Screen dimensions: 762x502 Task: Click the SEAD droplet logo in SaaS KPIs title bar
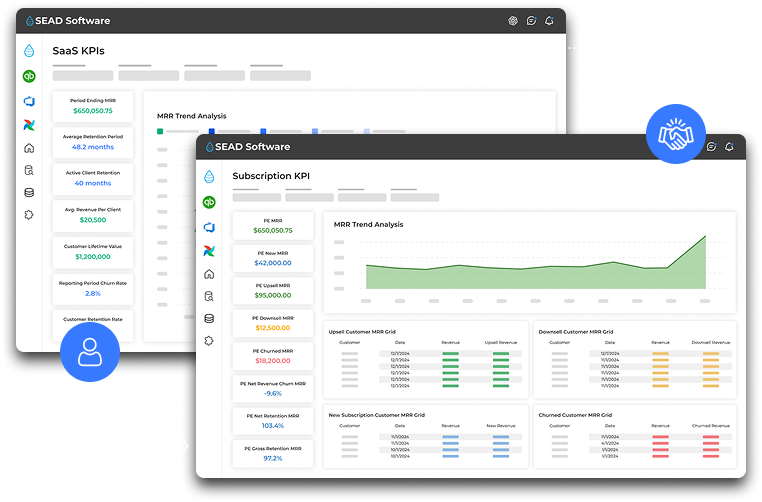(30, 21)
